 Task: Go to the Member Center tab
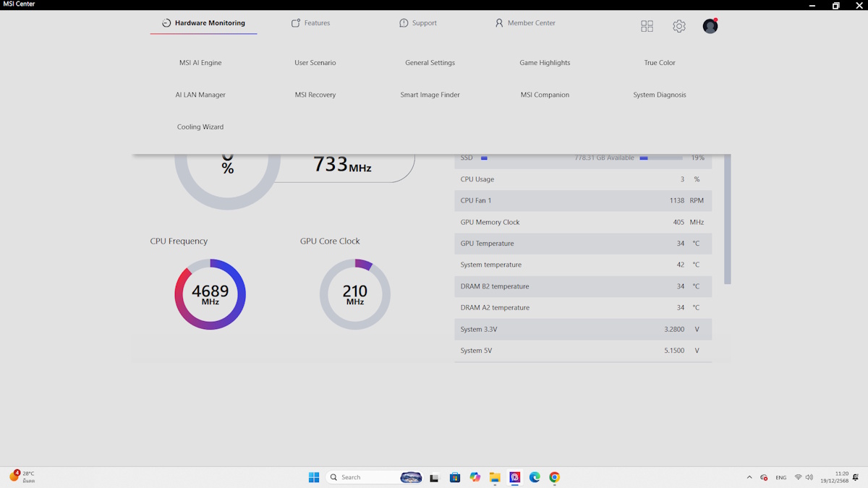(525, 23)
